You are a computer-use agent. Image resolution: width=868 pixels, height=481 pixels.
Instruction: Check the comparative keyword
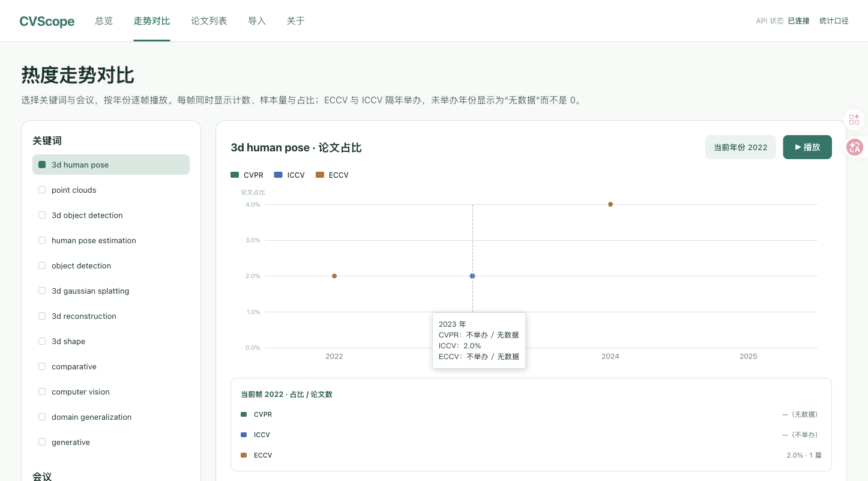[42, 366]
